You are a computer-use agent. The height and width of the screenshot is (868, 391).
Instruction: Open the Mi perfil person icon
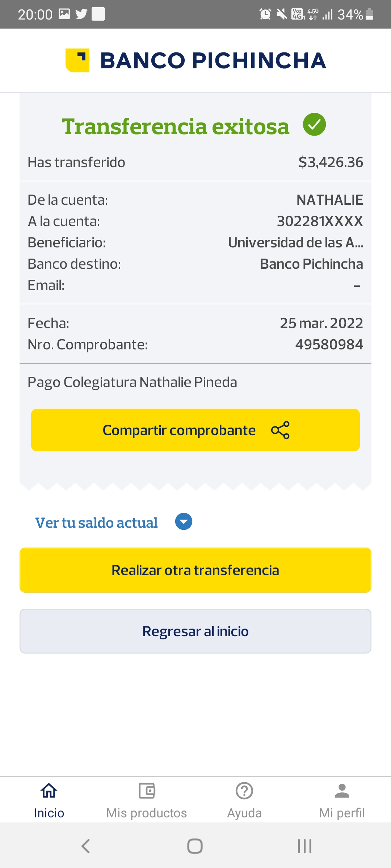pos(342,791)
